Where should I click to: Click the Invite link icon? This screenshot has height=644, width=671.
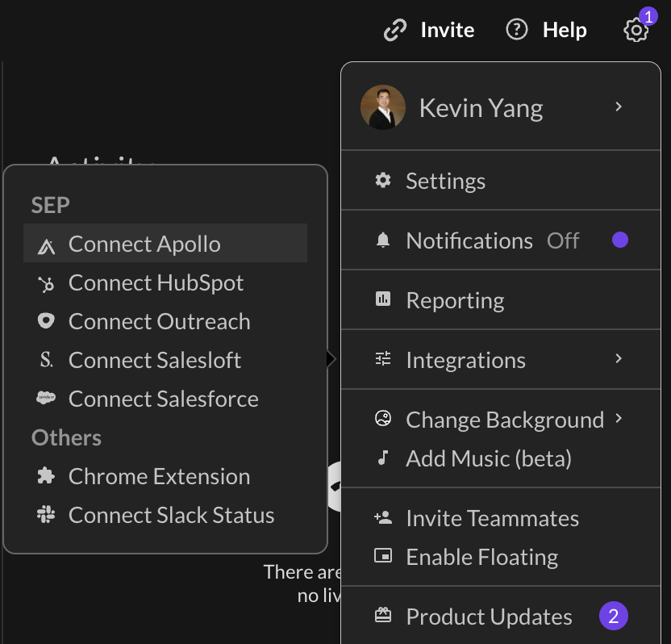coord(394,30)
